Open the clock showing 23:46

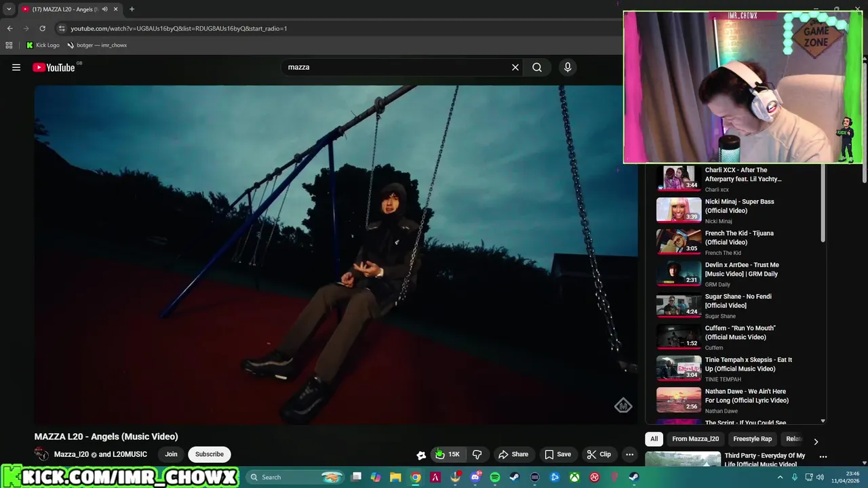tap(846, 477)
